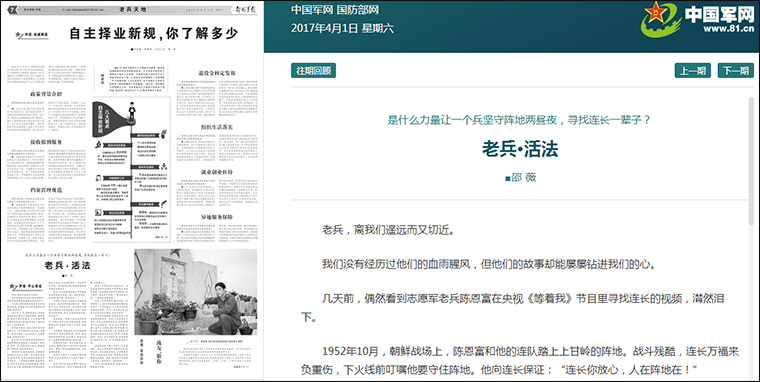The height and width of the screenshot is (382, 760).
Task: Select the 政策背景介绍 section heading
Action: tap(46, 94)
